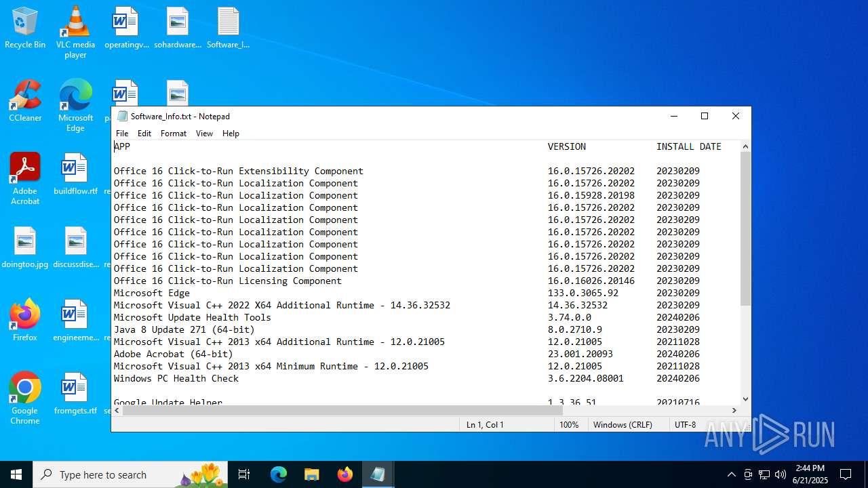Click the horizontal scrollbar right arrow
Screen dimensions: 868x488
click(734, 410)
